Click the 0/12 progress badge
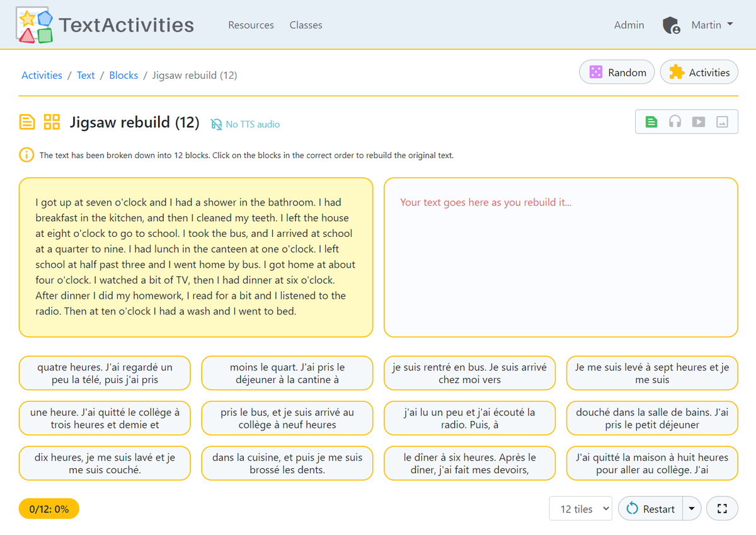 point(49,508)
